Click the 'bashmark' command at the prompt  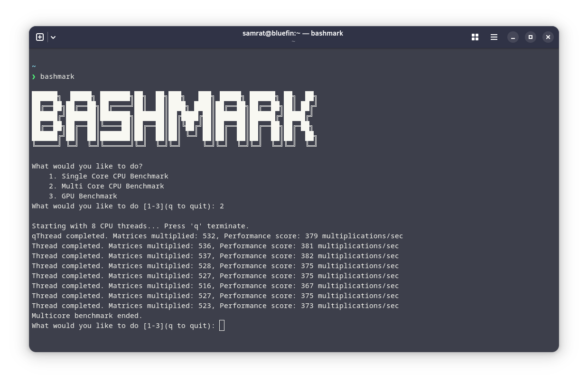click(x=57, y=76)
